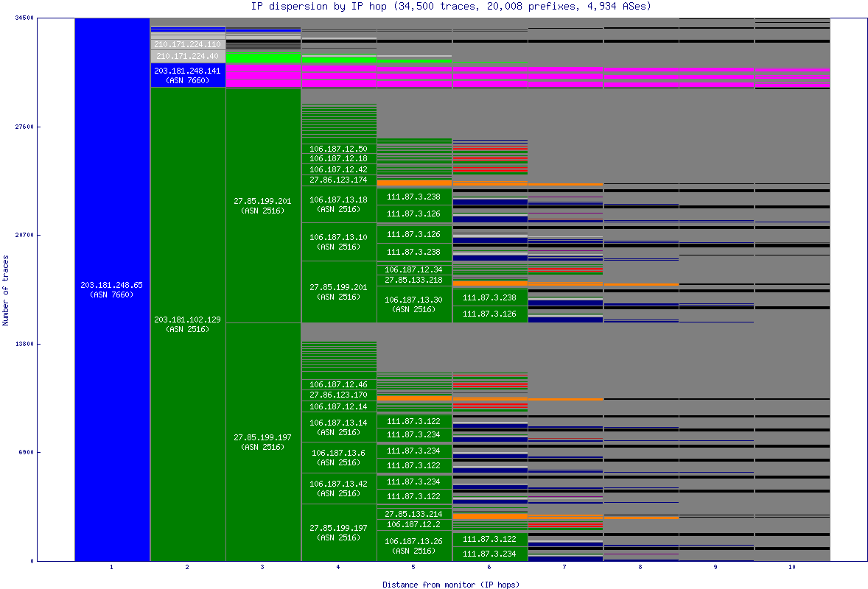The height and width of the screenshot is (589, 868).
Task: Click the 106.187.13.30 (ASN 2516) block
Action: pos(414,304)
